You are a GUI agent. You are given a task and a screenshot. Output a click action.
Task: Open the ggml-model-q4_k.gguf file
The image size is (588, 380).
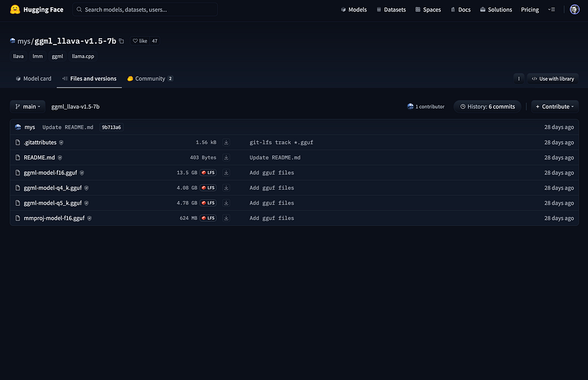(x=52, y=188)
